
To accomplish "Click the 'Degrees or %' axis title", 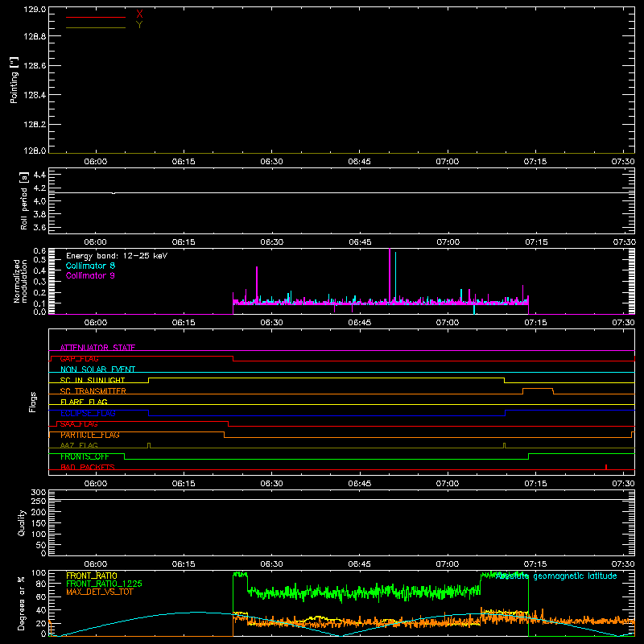I will (22, 603).
